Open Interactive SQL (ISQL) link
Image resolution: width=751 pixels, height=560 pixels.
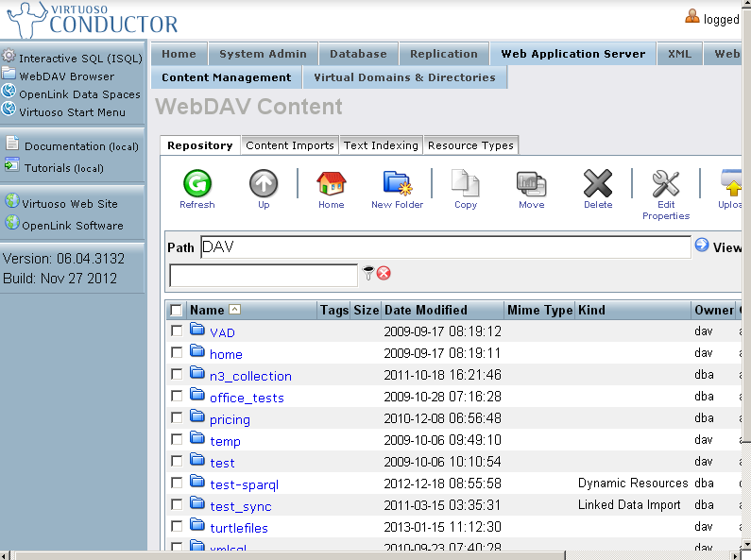[80, 59]
